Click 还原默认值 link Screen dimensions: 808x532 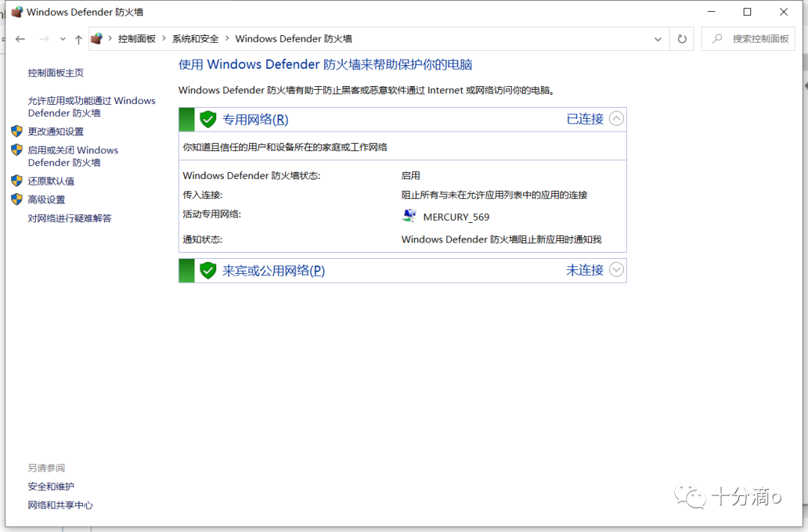51,181
